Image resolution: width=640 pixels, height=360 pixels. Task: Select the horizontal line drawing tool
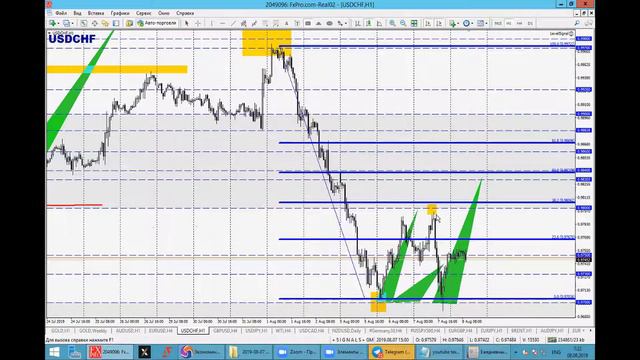point(222,23)
